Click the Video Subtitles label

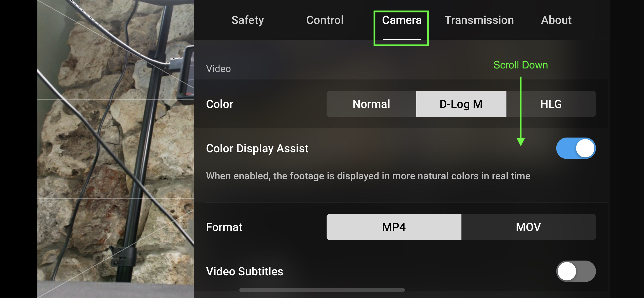point(244,272)
